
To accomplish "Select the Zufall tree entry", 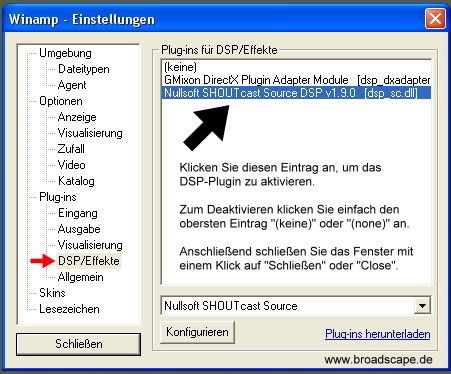I will (71, 149).
